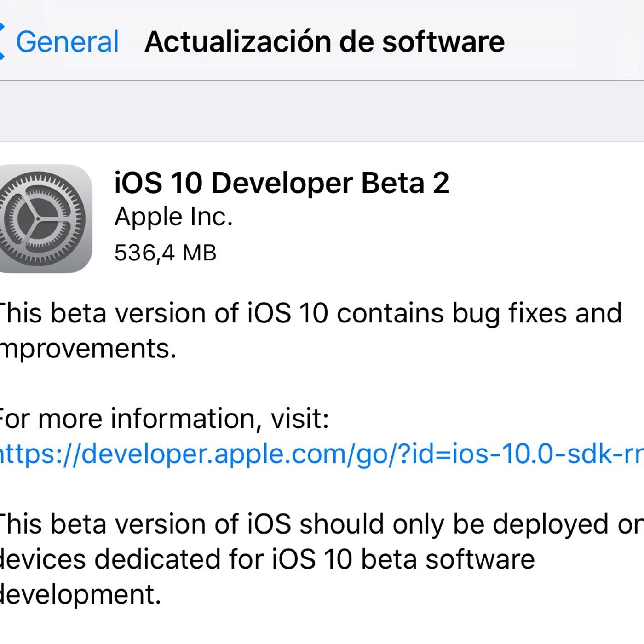Tap the back chevron arrow

click(2, 41)
